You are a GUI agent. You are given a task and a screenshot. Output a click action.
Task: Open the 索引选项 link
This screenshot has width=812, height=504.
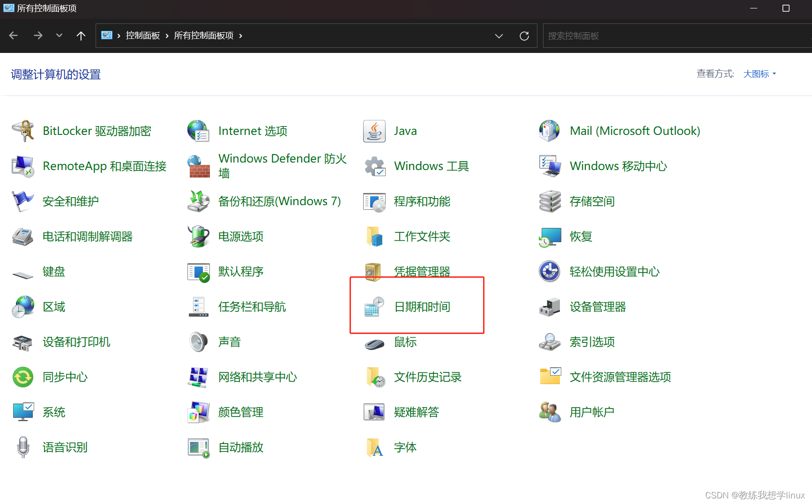tap(592, 342)
